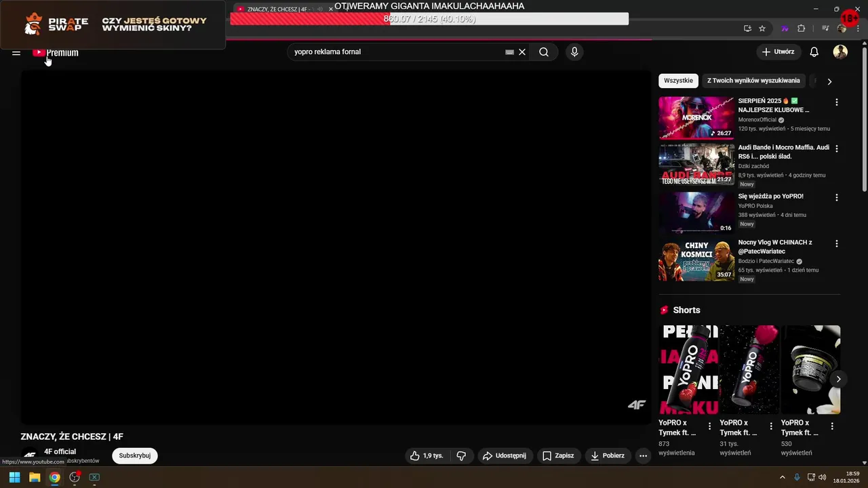Image resolution: width=868 pixels, height=488 pixels.
Task: Open more actions three-dot button under video
Action: 644,455
